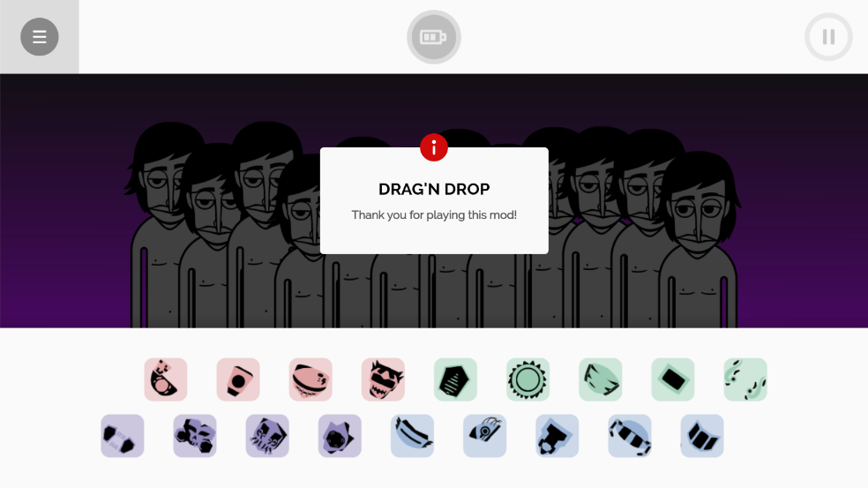868x488 pixels.
Task: Pick the blue striped band icon
Action: (x=630, y=436)
